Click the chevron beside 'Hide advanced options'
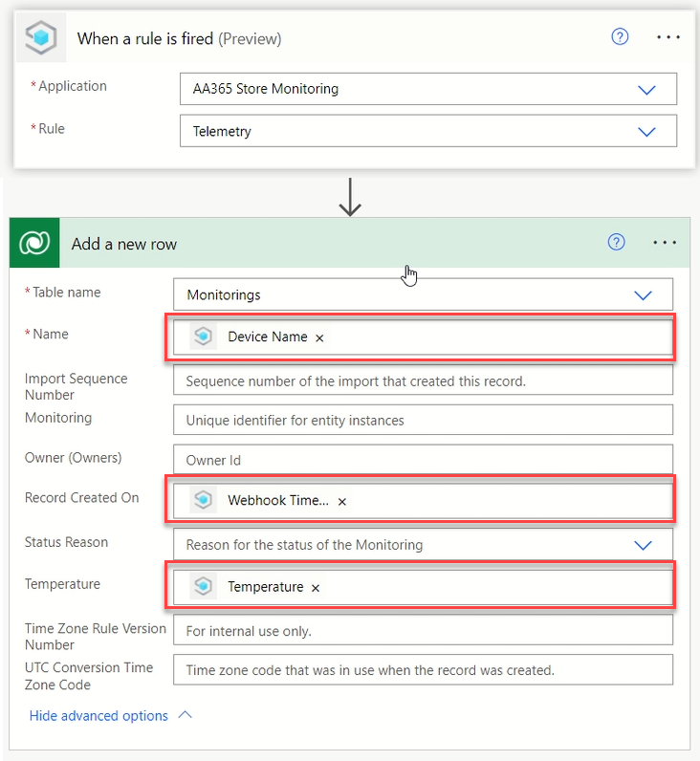 click(x=186, y=715)
